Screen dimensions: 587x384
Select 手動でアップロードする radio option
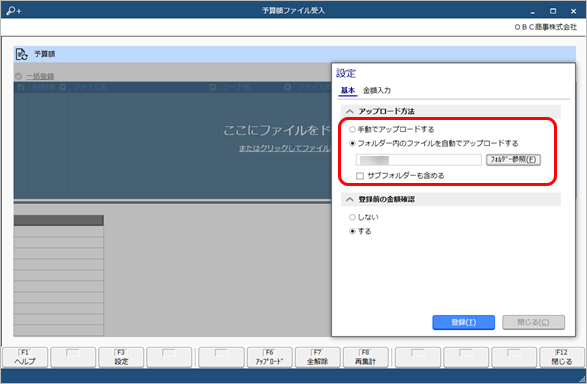[x=352, y=129]
